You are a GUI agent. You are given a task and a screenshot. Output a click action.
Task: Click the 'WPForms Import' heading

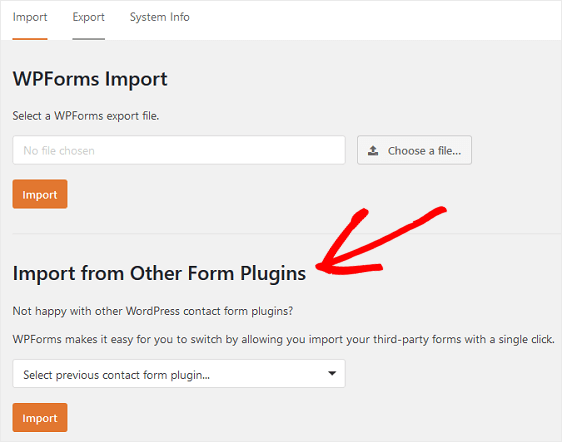click(90, 79)
